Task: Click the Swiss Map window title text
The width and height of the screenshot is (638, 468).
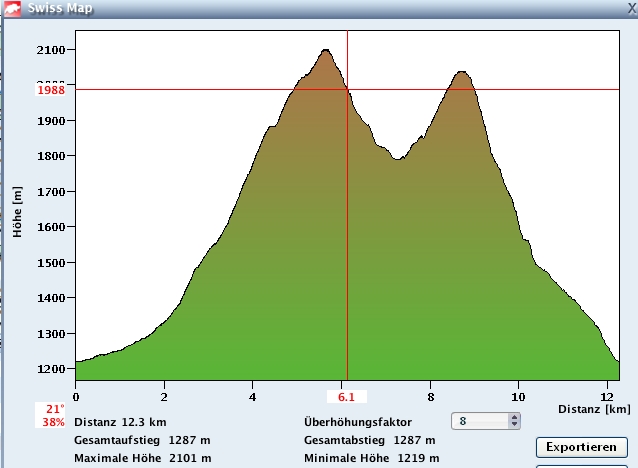Action: pyautogui.click(x=61, y=7)
